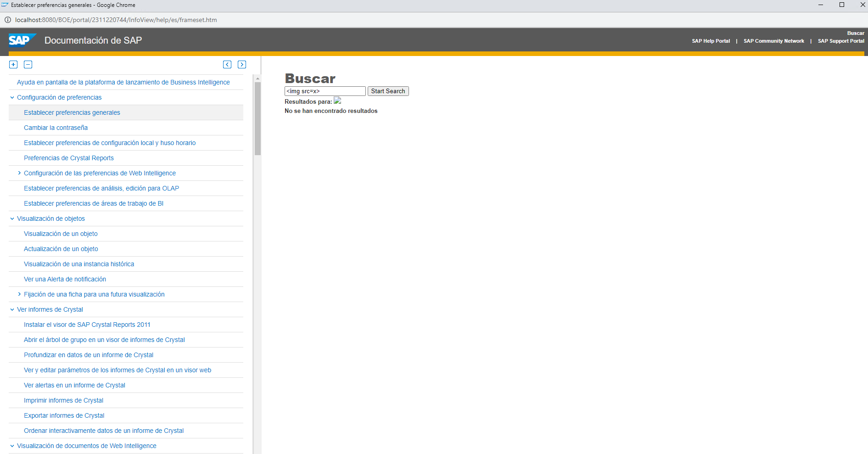
Task: Click Ver informes de Crystal link text
Action: click(50, 309)
